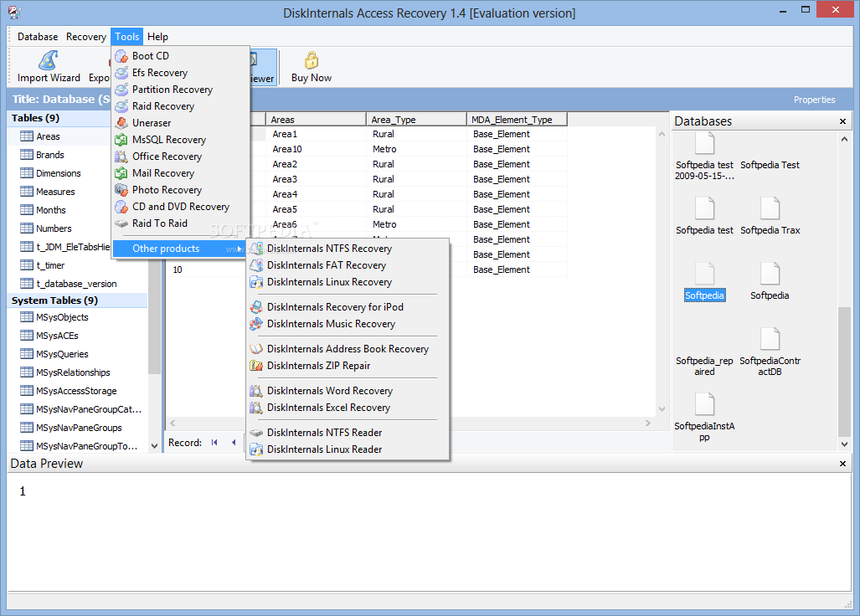Click the Address Book Recovery icon
The width and height of the screenshot is (860, 616).
(x=256, y=349)
